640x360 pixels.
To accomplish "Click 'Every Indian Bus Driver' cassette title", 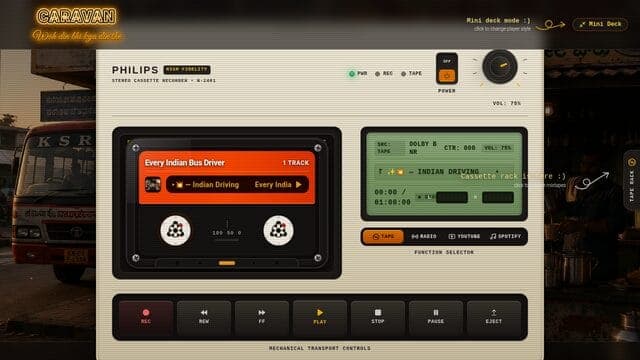I will [x=184, y=163].
